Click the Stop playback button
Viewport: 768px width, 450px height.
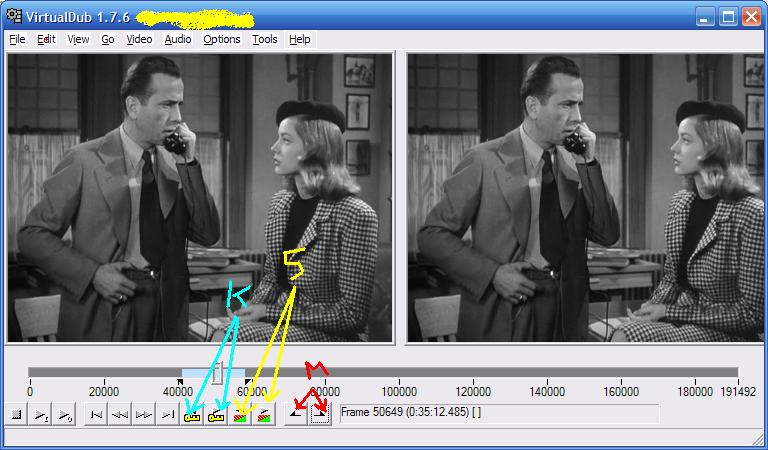coord(17,414)
